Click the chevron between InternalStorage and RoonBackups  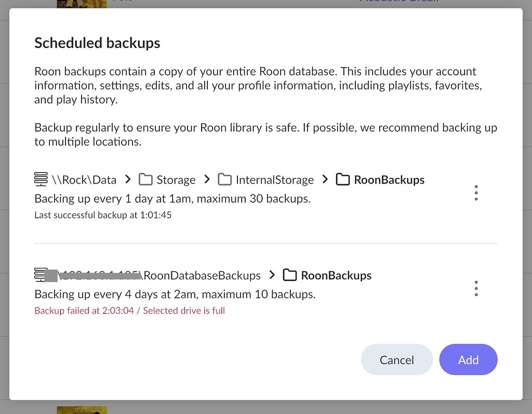click(x=324, y=179)
